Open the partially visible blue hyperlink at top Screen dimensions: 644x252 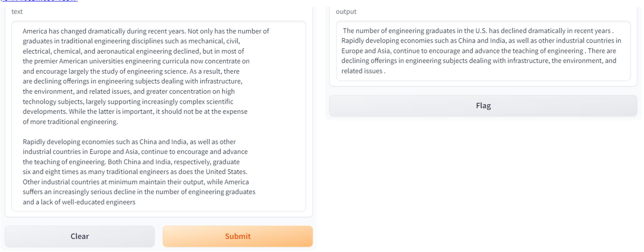click(39, 1)
